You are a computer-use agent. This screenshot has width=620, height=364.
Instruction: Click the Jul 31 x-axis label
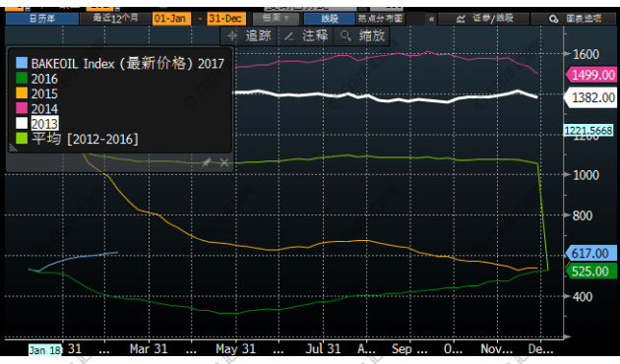click(x=323, y=349)
